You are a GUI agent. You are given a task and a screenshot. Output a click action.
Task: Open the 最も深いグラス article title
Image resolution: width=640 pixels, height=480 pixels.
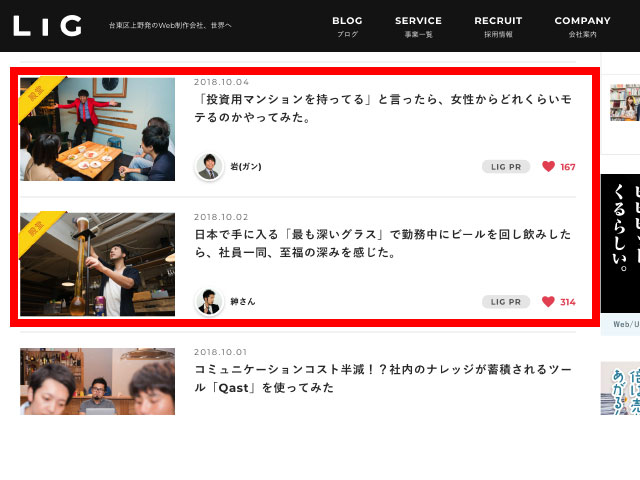tap(383, 243)
